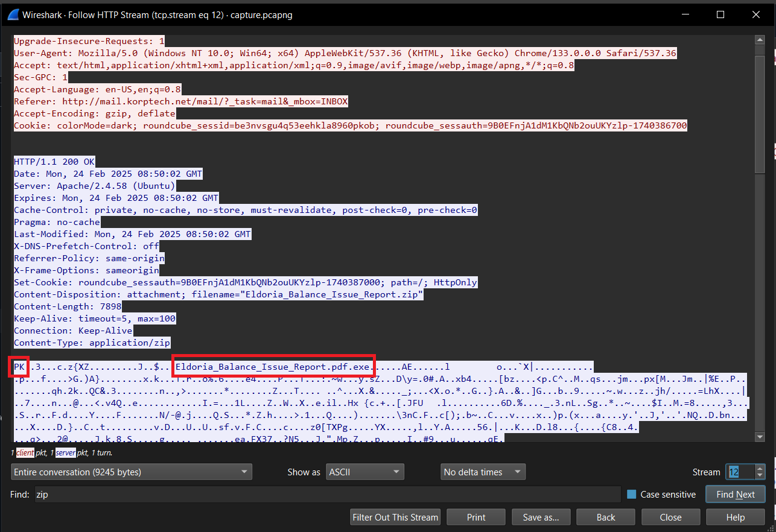Click the scrollbar up arrow in stream view
This screenshot has height=532, width=776.
coord(760,40)
